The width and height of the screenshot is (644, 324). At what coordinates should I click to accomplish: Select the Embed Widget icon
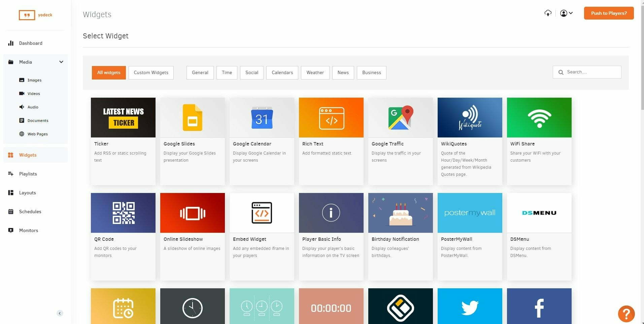(262, 213)
